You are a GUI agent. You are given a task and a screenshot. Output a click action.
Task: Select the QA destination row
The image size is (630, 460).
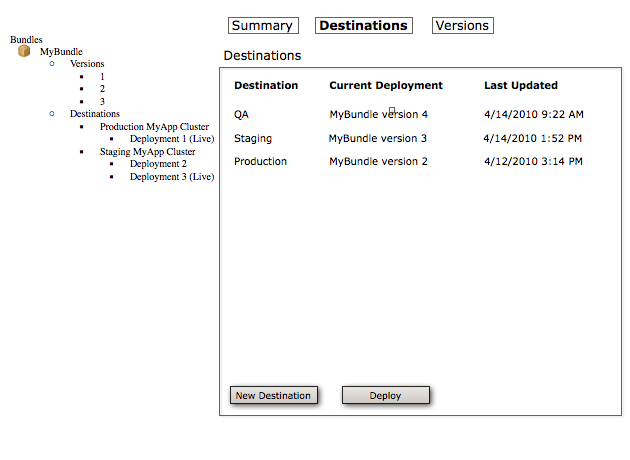(x=242, y=115)
